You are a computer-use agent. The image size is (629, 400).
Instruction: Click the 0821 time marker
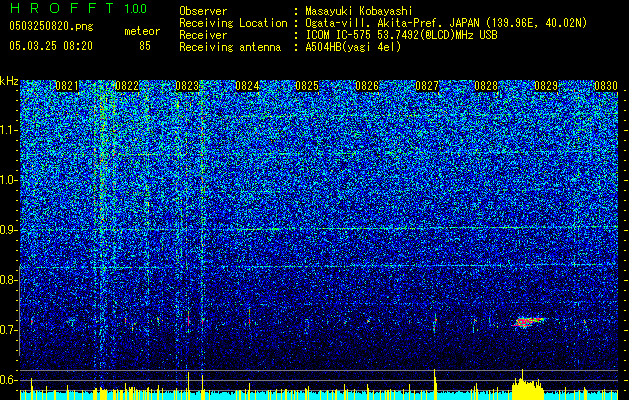[67, 86]
